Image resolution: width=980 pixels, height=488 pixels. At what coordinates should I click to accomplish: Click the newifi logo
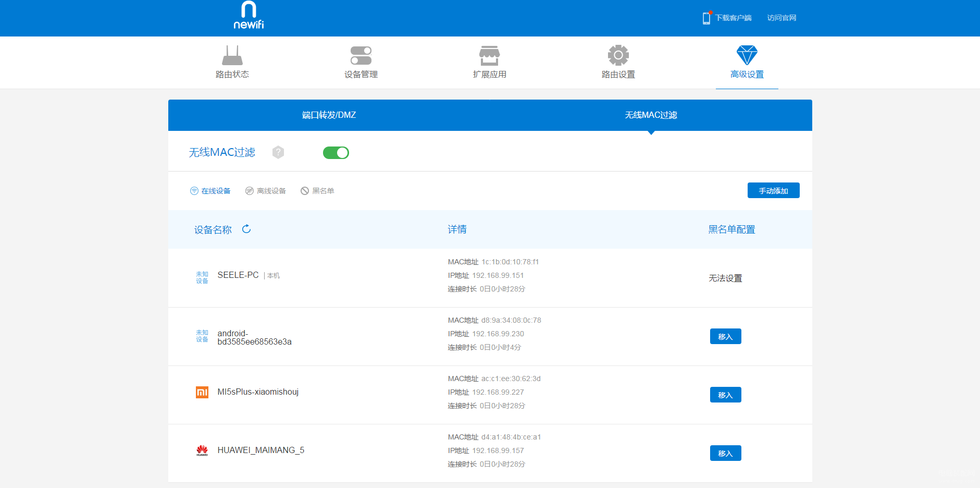249,15
